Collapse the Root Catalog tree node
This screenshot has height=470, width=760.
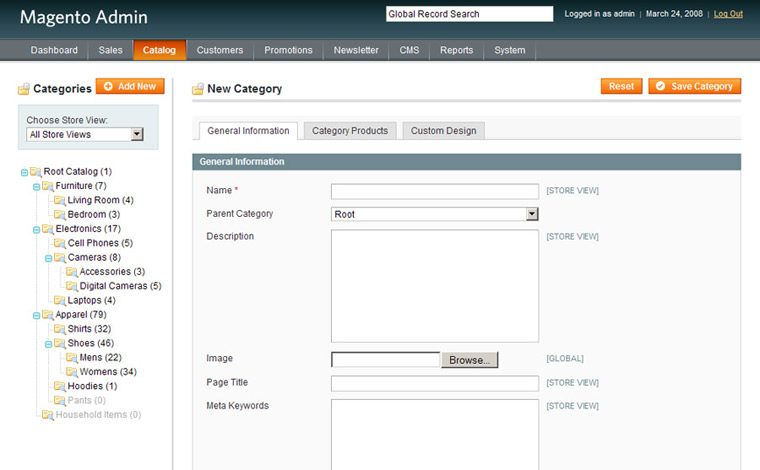click(24, 172)
